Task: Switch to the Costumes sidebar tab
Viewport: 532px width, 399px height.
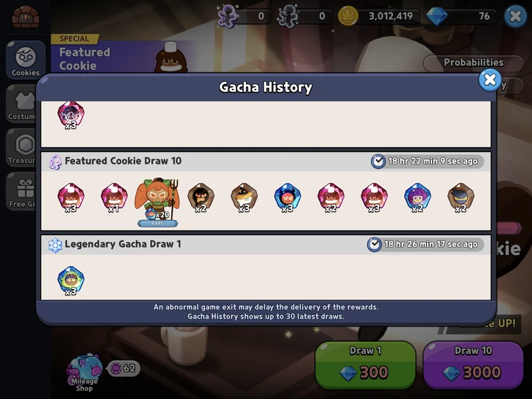Action: click(x=21, y=104)
